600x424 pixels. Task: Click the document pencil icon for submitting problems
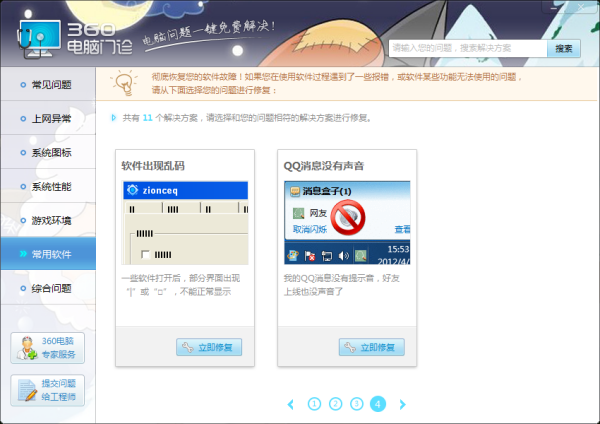pyautogui.click(x=28, y=390)
